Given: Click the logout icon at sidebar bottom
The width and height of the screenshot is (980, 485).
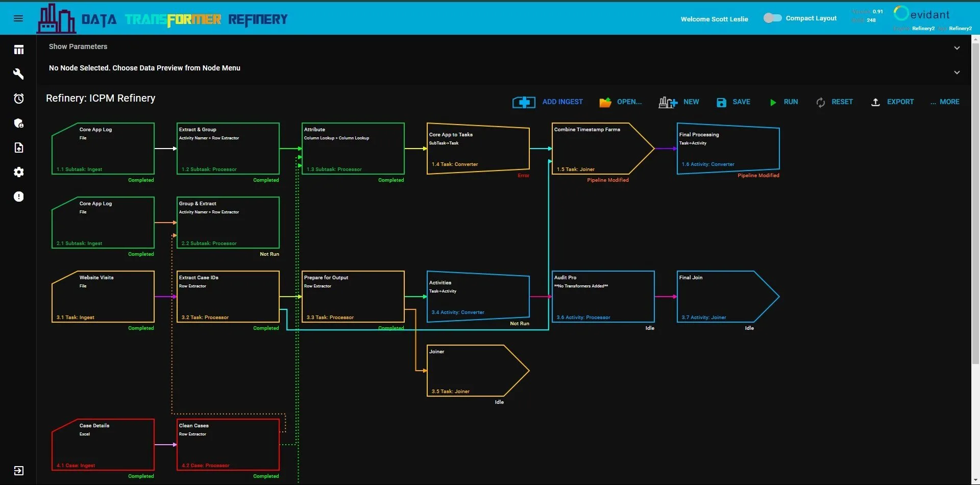Looking at the screenshot, I should (19, 470).
